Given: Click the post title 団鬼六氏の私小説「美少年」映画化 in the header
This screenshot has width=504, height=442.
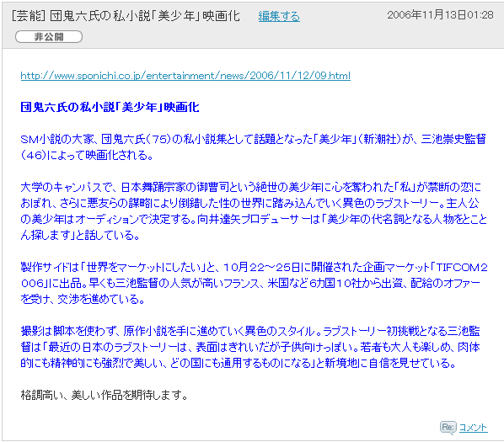Looking at the screenshot, I should coord(145,16).
